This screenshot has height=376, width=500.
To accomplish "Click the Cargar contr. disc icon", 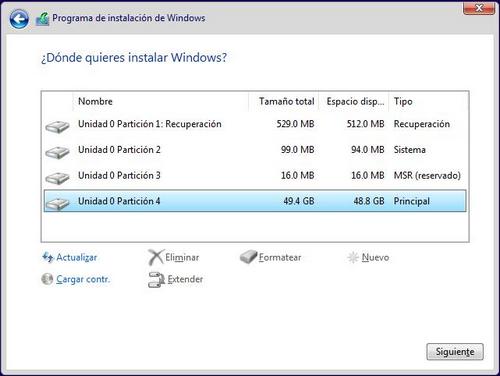I will click(x=47, y=279).
